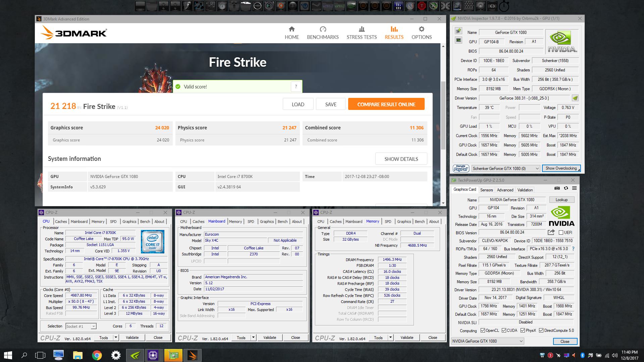Switch to 3DMark Results tab

[394, 33]
